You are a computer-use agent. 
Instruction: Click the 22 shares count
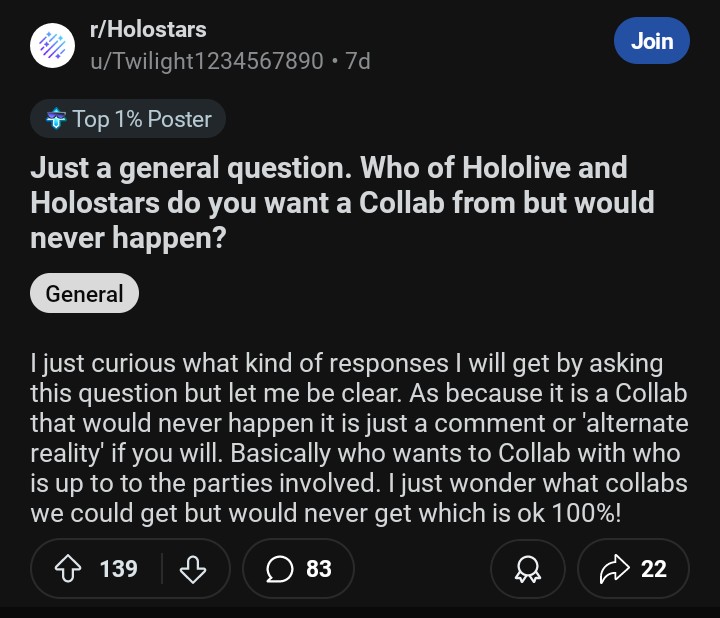pos(653,569)
